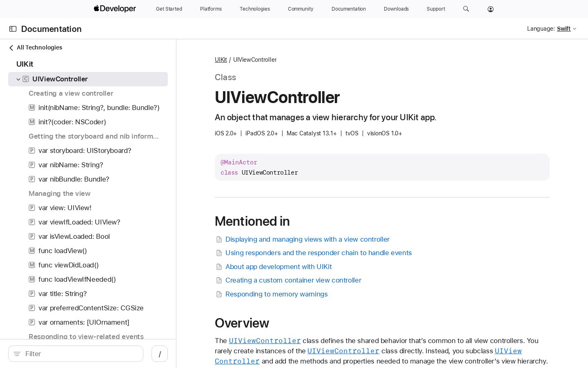Click the document icon beside Responding to memory warnings
Image resolution: width=588 pixels, height=368 pixels.
pyautogui.click(x=219, y=294)
